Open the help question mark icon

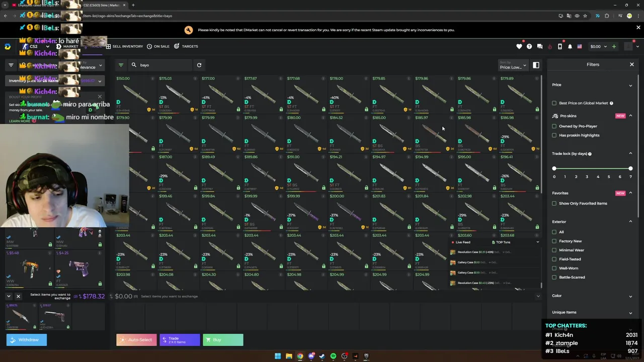click(529, 46)
